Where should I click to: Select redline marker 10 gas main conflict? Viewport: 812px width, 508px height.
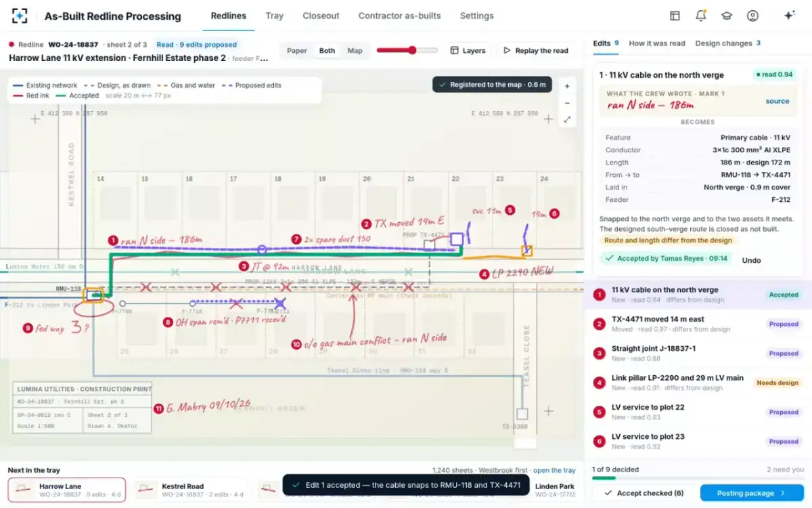point(296,344)
